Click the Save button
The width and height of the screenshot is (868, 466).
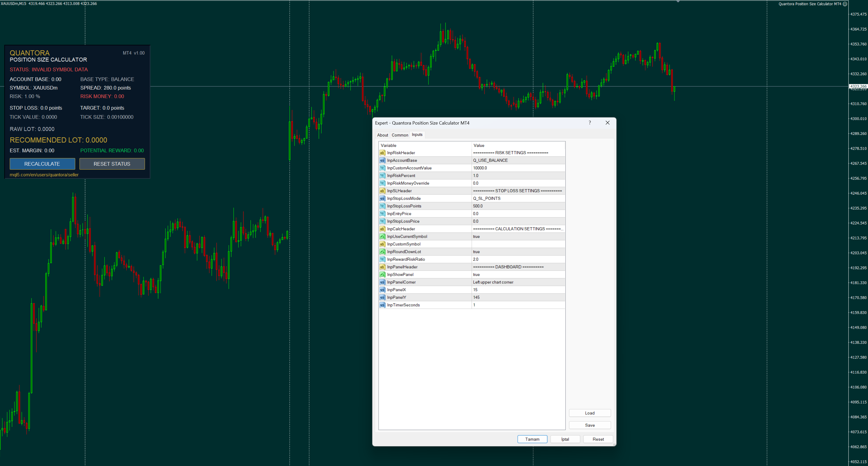click(590, 425)
